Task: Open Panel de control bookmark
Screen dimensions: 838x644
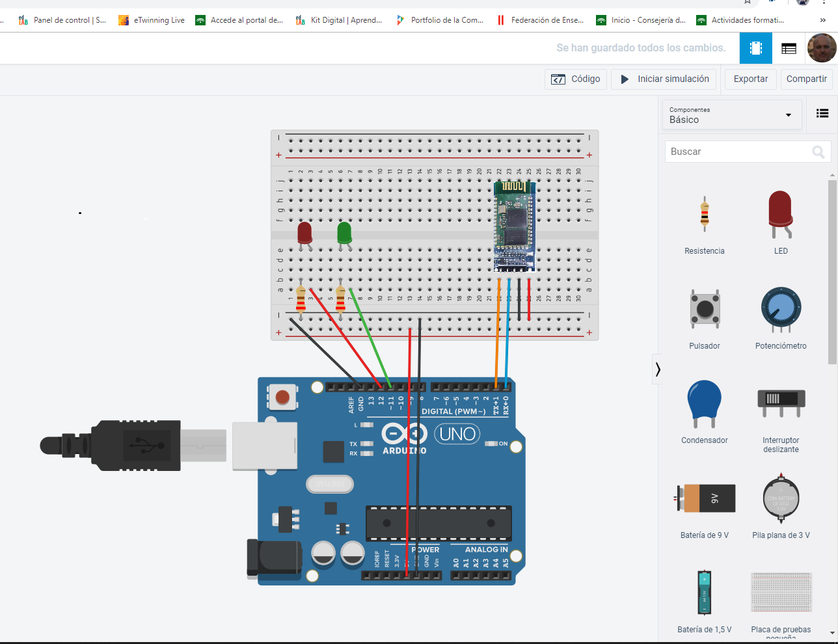Action: [62, 20]
